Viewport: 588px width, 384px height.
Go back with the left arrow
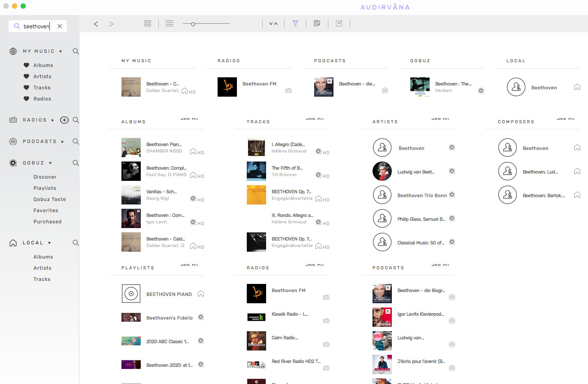(96, 24)
